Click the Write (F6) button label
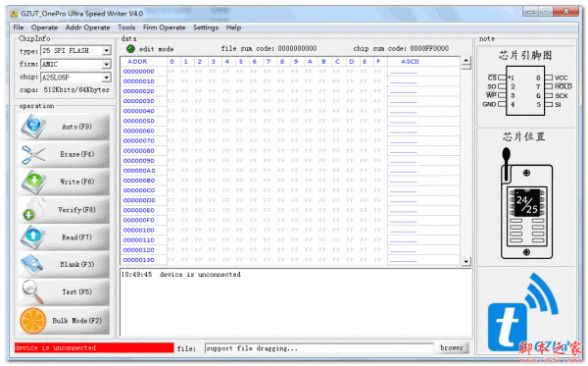This screenshot has height=366, width=588. point(76,182)
